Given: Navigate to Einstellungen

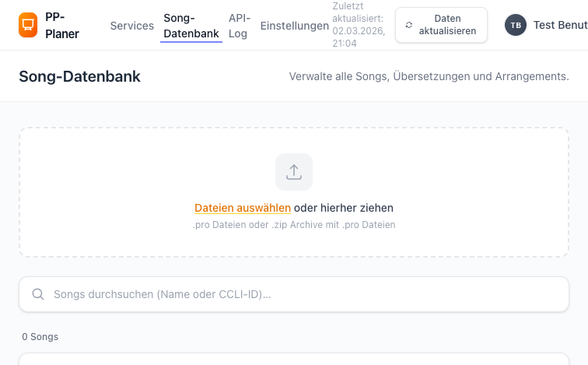Looking at the screenshot, I should tap(295, 26).
